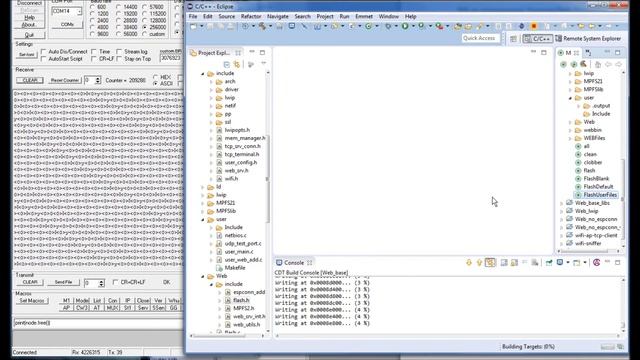Select the Project Explorer tab

213,53
